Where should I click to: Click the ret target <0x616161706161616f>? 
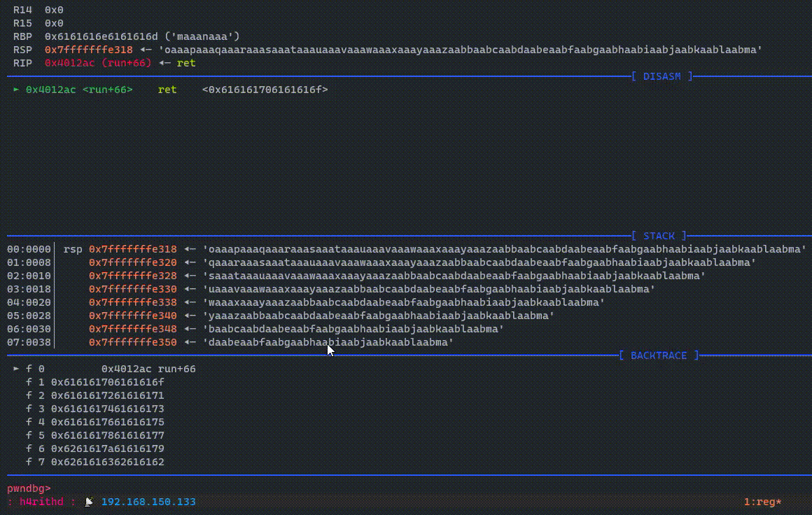[265, 90]
